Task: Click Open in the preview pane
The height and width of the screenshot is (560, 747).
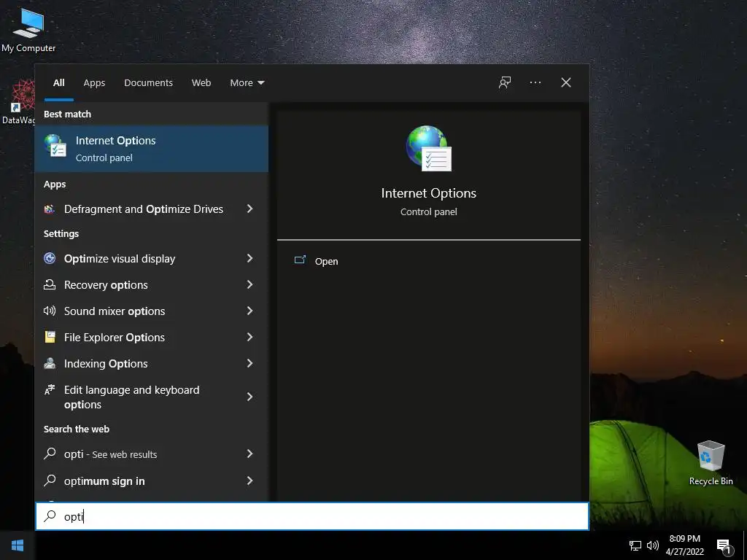Action: (326, 261)
